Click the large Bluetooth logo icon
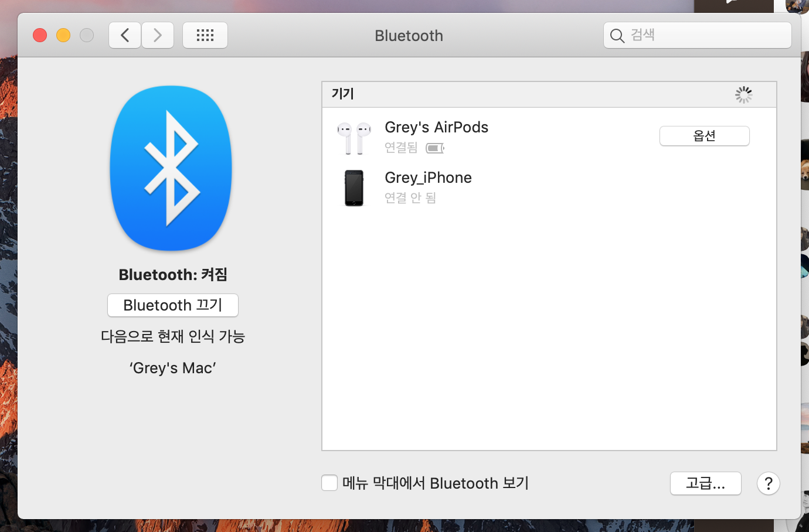 (171, 168)
